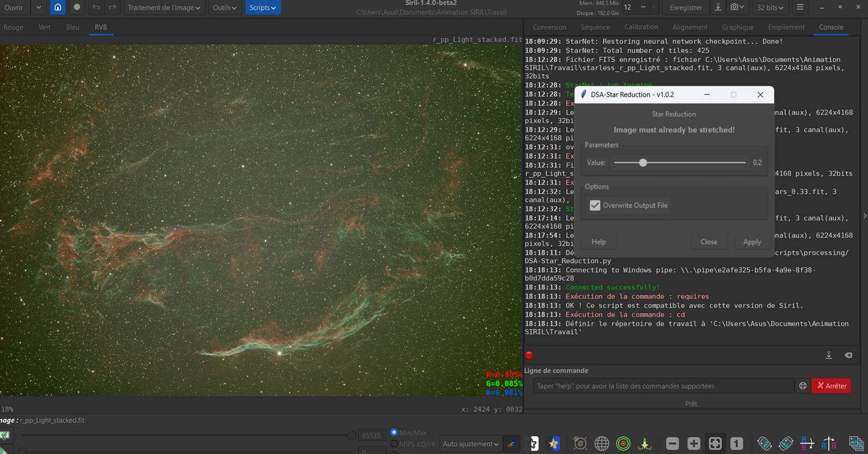Open the snapshot camera icon menu

tap(737, 8)
